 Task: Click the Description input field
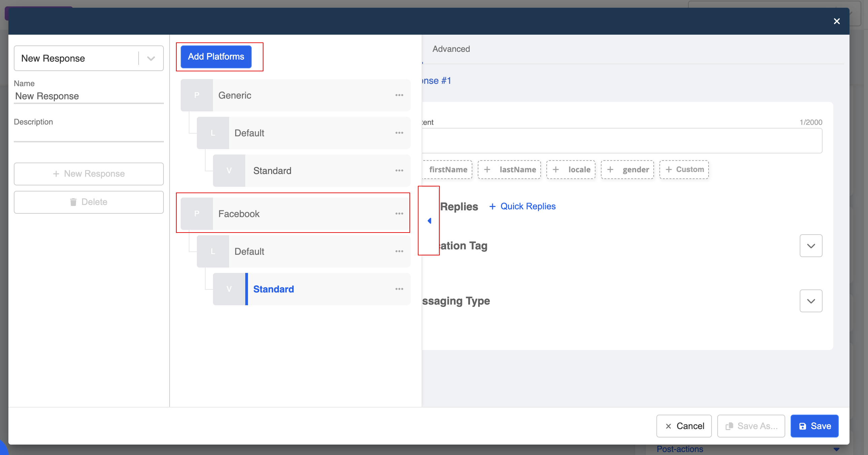(88, 135)
